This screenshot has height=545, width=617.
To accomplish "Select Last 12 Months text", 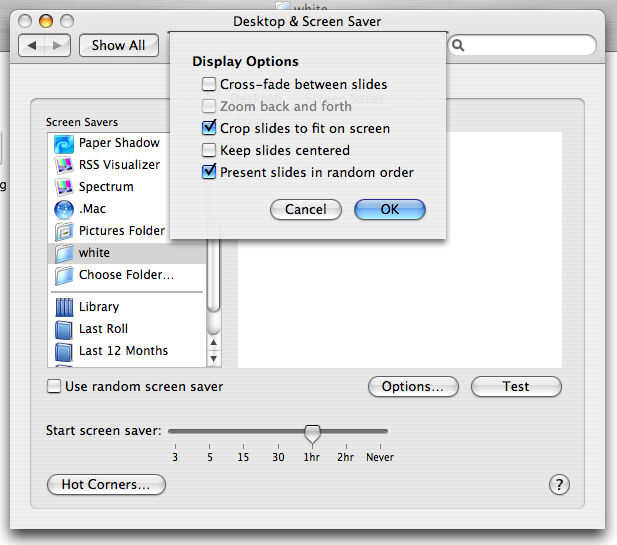I will coord(123,351).
